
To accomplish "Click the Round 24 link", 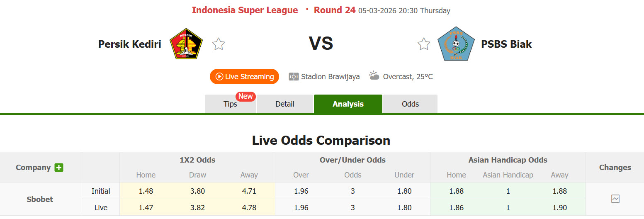I will 334,10.
